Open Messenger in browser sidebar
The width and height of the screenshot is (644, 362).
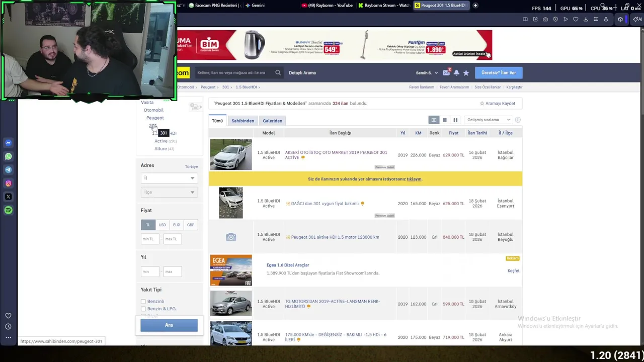8,143
